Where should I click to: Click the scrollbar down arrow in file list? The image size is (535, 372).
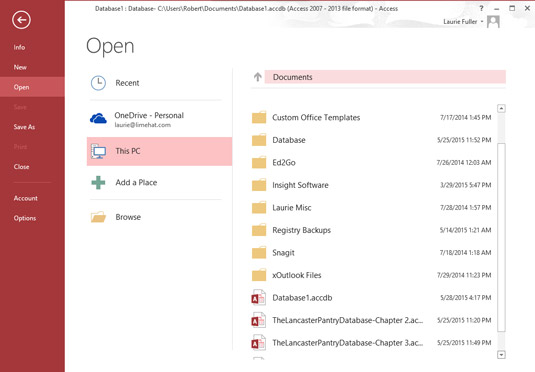[501, 355]
